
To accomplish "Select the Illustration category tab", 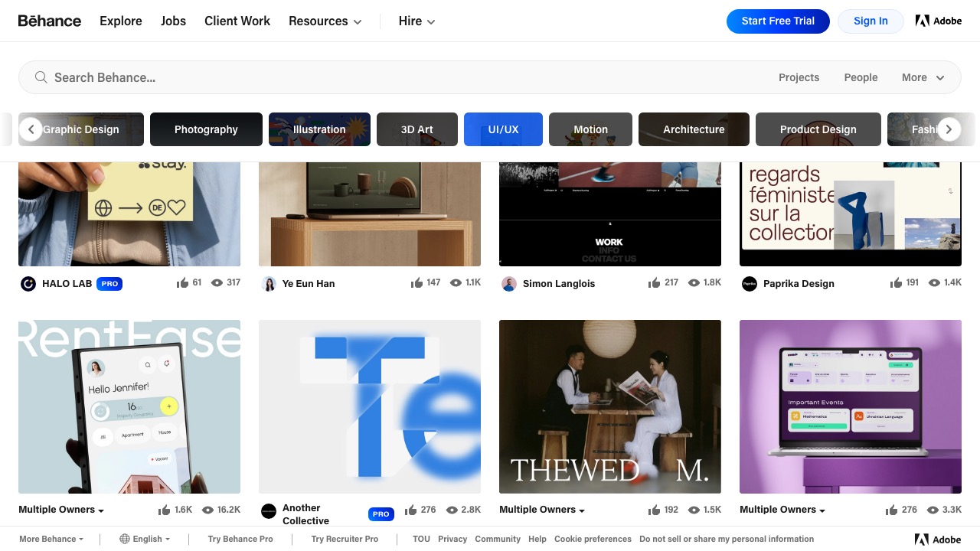I will point(319,129).
